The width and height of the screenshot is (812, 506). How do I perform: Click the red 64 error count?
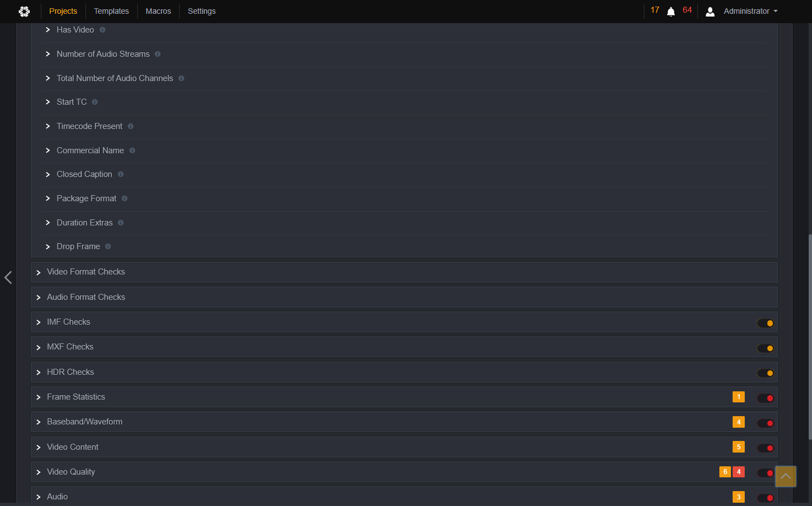tap(687, 10)
